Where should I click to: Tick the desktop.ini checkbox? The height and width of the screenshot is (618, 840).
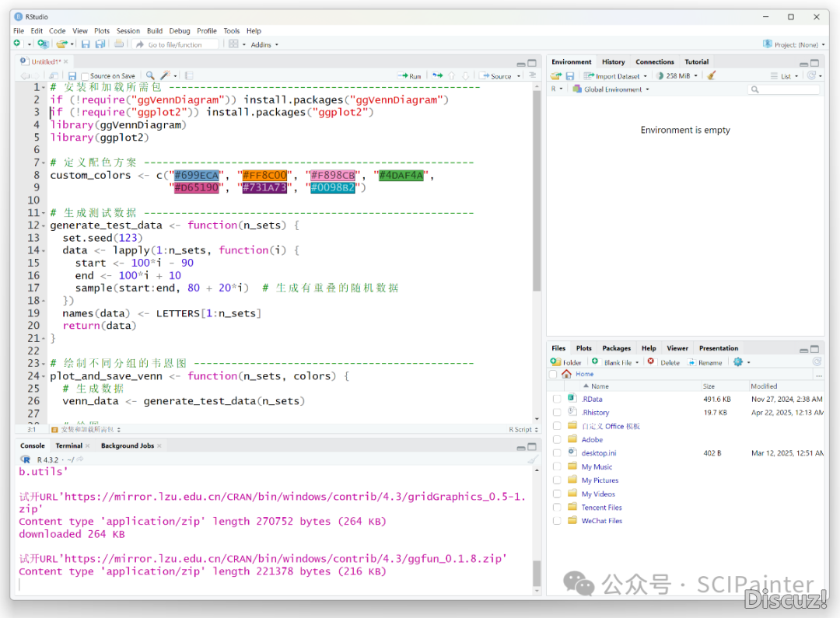click(557, 453)
